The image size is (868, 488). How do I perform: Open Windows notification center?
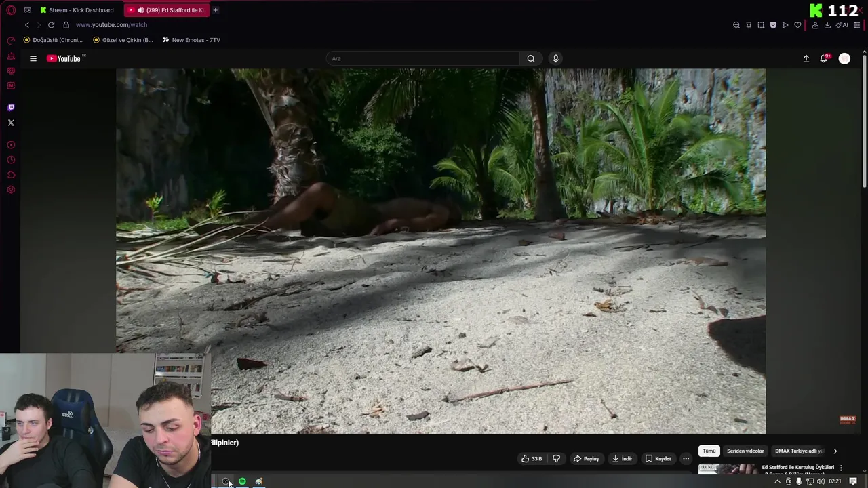[853, 481]
